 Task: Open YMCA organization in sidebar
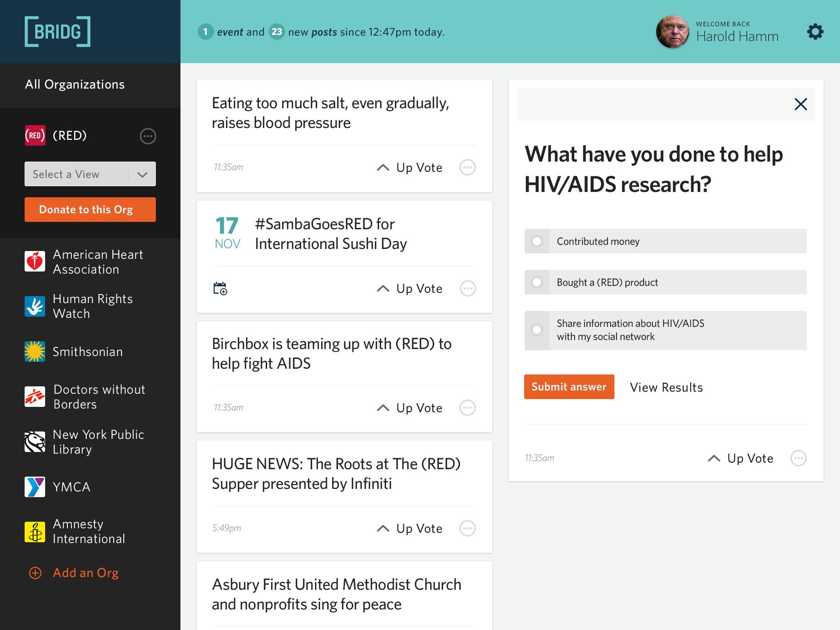point(72,487)
